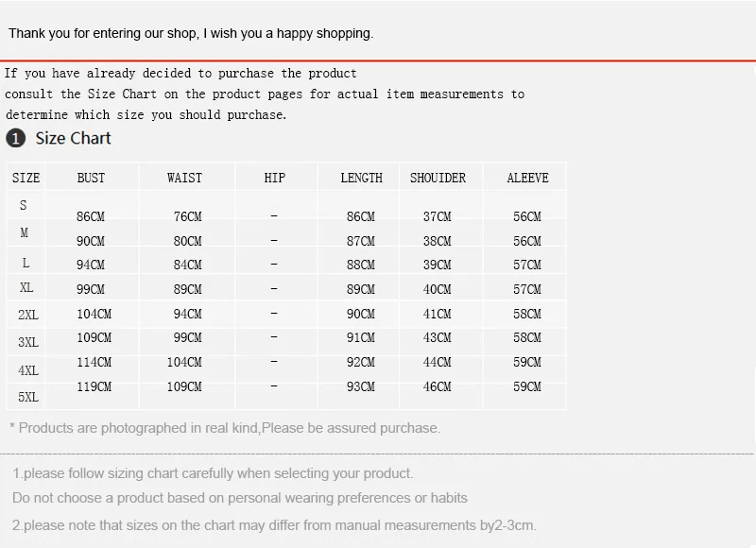Select the 'follow sizing chart carefully' note
Viewport: 756px width, 548px height.
coord(213,473)
